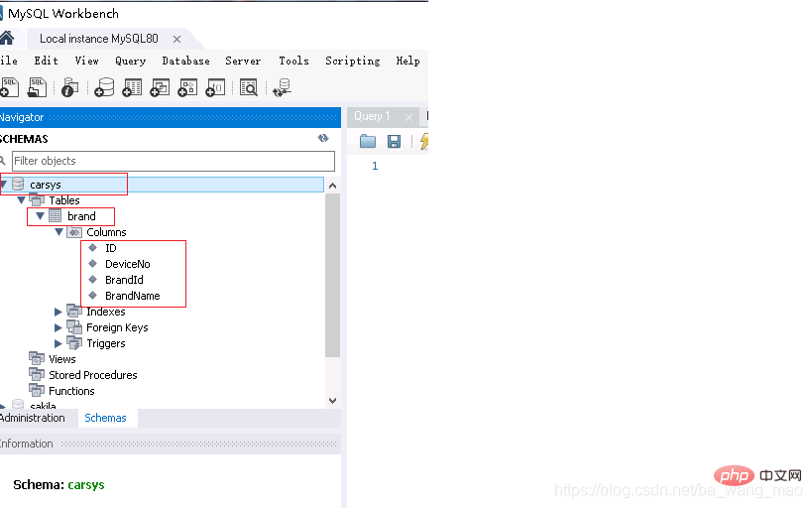Click the Stored Procedures folder icon
812x508 pixels.
coord(37,374)
